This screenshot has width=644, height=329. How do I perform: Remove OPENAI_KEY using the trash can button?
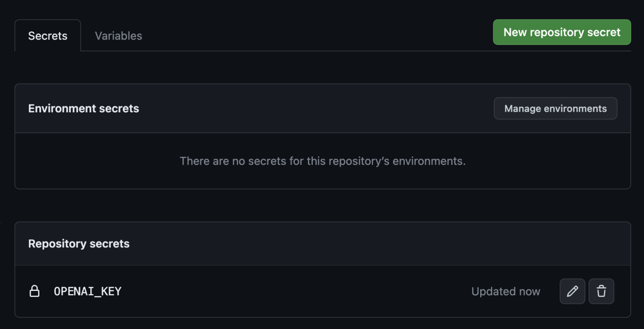point(601,291)
